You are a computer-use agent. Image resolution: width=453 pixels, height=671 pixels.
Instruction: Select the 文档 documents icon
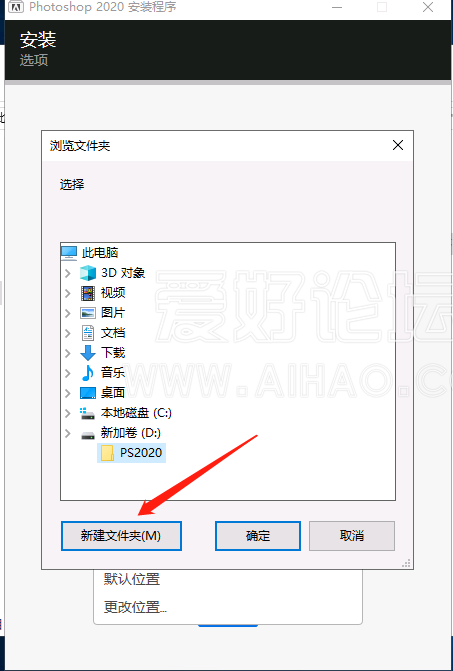point(88,333)
